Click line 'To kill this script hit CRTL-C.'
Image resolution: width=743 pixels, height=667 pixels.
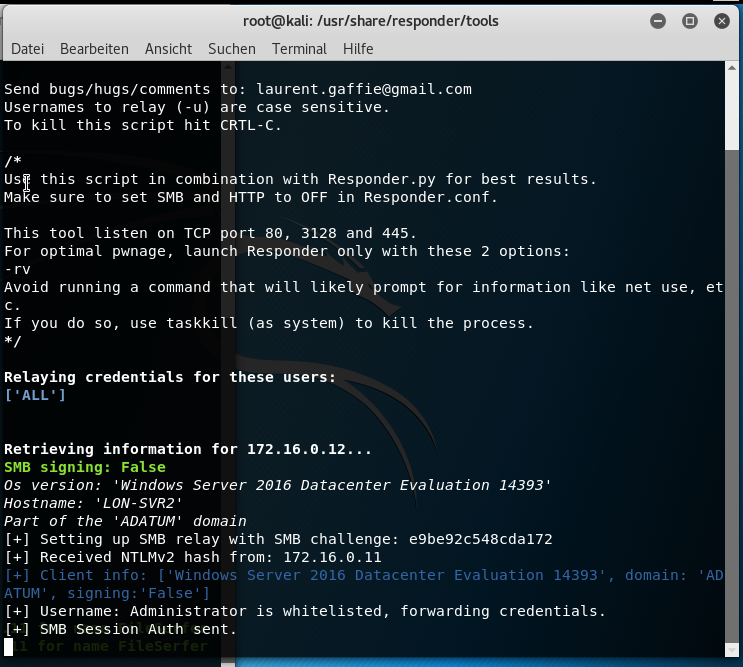pos(143,125)
